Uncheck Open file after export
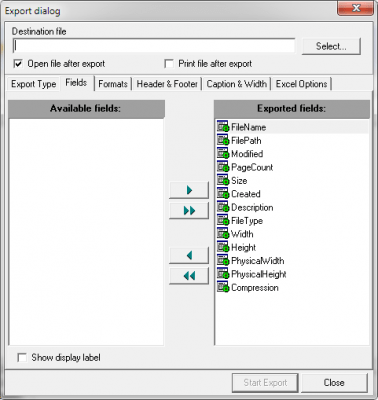 coord(18,63)
